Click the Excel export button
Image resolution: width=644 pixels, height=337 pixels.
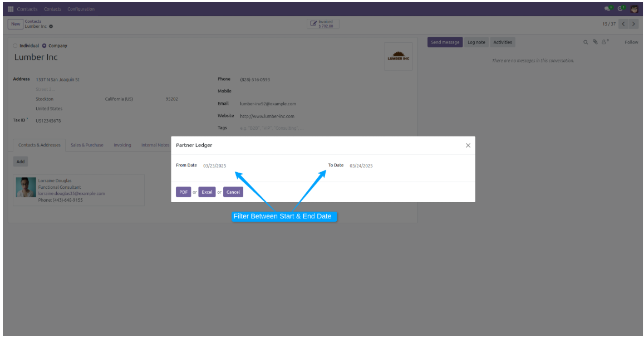207,192
